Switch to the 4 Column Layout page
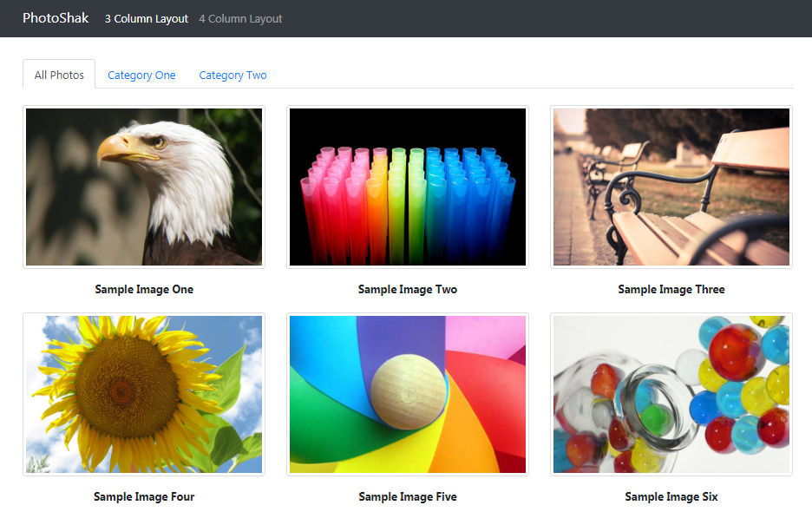This screenshot has width=812, height=525. pos(240,18)
